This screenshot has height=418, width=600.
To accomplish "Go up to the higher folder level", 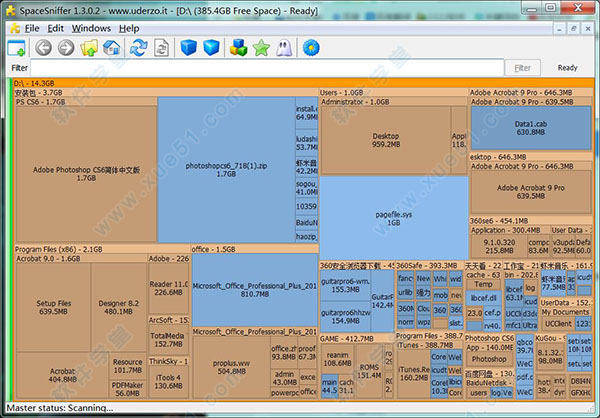I will click(89, 48).
